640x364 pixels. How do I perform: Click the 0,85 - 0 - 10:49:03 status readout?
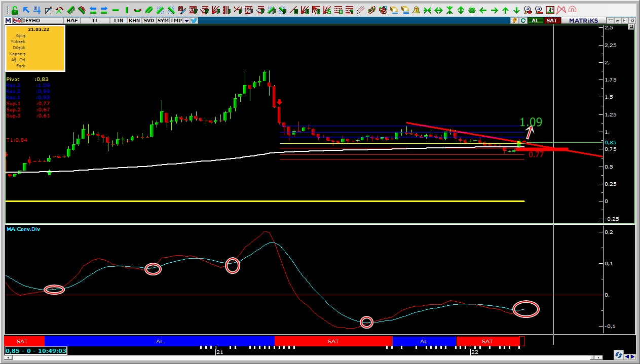click(x=35, y=350)
